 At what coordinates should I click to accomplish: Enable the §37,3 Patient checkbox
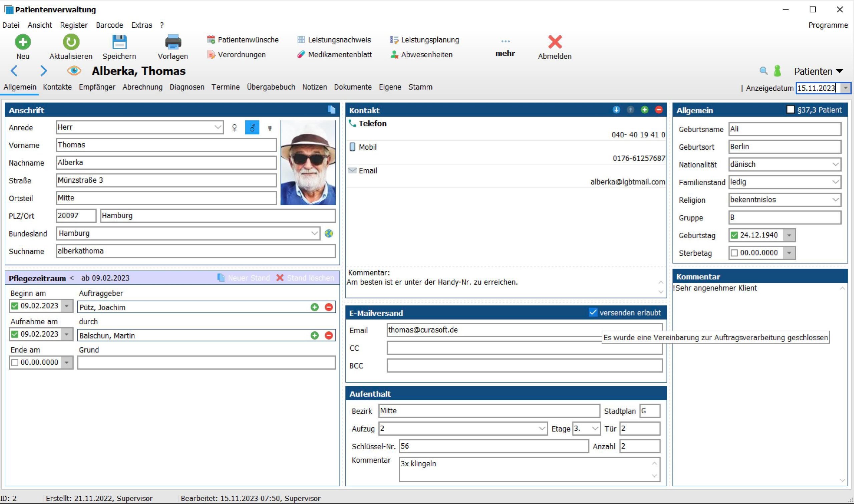[790, 110]
